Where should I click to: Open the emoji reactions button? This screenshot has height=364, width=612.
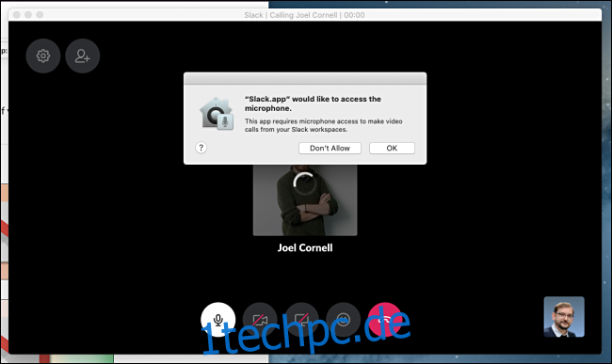tap(343, 320)
